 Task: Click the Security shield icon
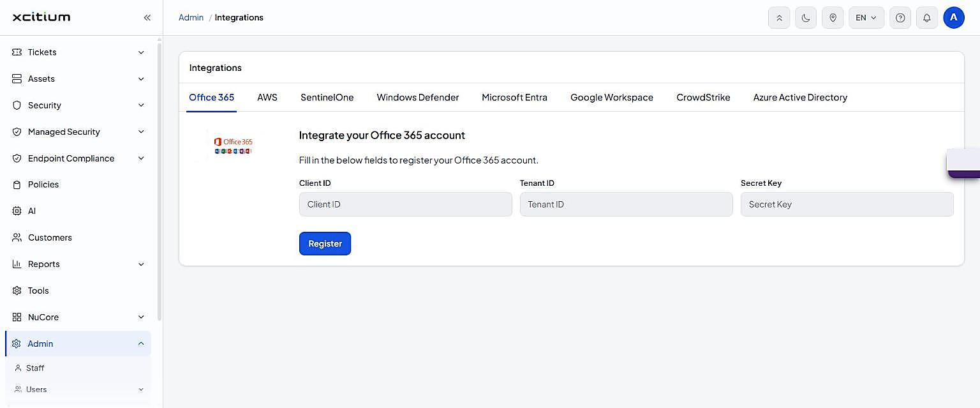17,105
